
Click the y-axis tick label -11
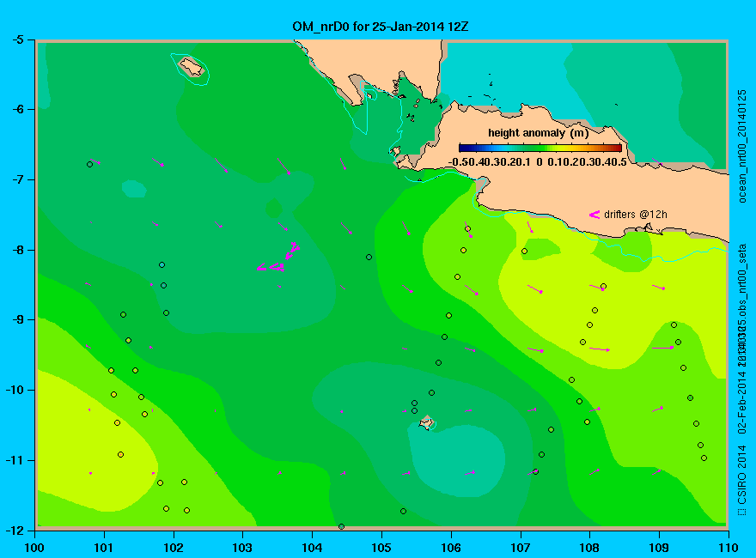pyautogui.click(x=15, y=460)
